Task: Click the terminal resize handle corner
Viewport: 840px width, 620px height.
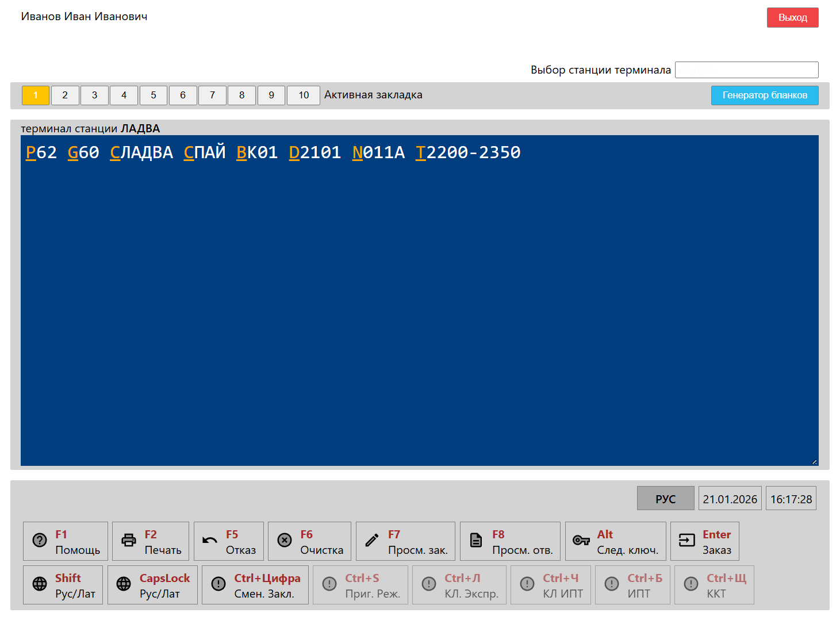Action: (814, 462)
